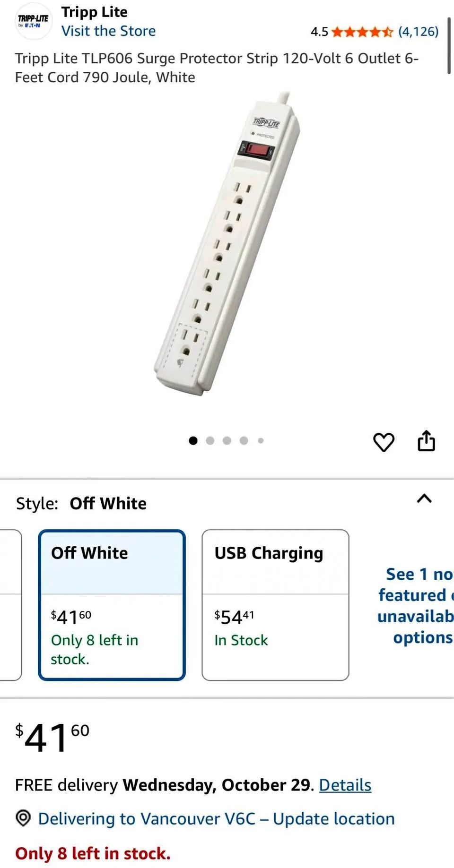454x868 pixels.
Task: Select the first image carousel dot
Action: [x=193, y=440]
